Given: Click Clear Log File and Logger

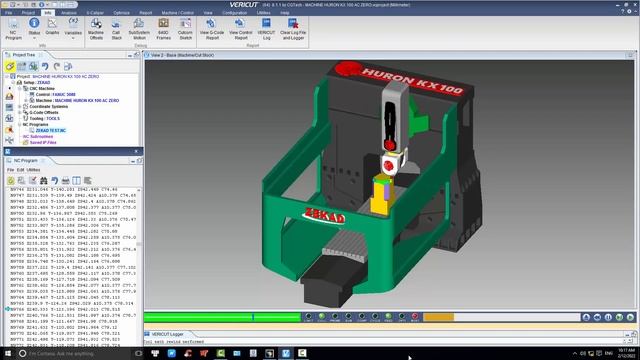Looking at the screenshot, I should pos(293,29).
